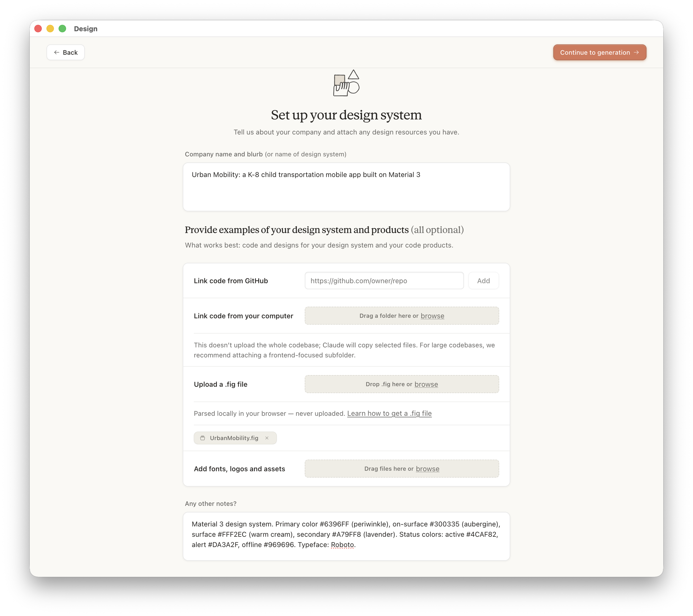Viewport: 693px width, 616px height.
Task: Click browse link for fonts and assets
Action: click(427, 469)
